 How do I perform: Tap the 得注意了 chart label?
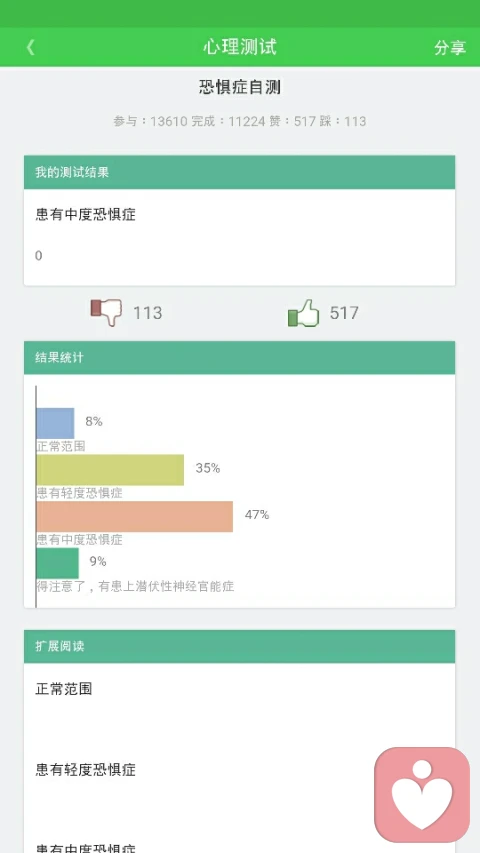136,586
